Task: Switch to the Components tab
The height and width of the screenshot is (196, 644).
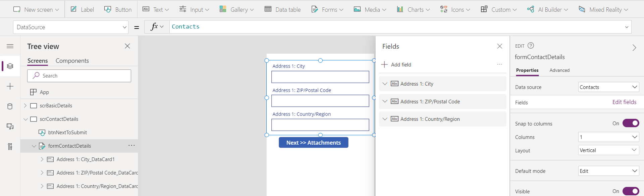Action: 72,61
